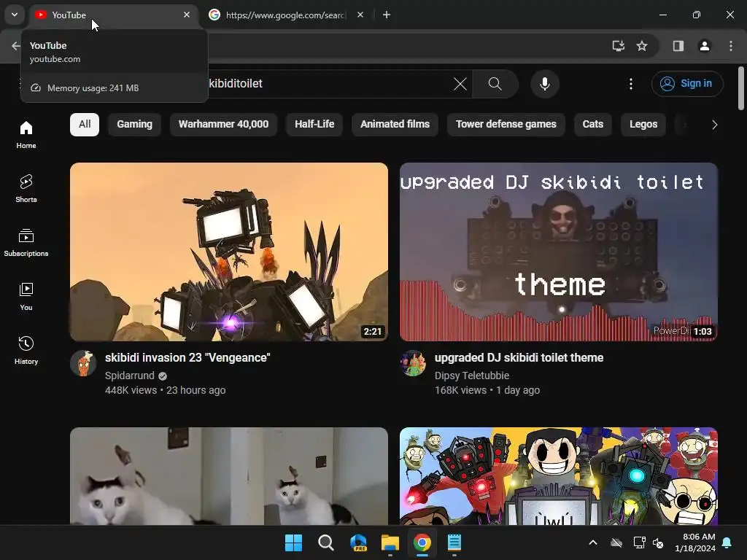
Task: Open the Dipsy Teletubbie channel link
Action: pos(472,376)
